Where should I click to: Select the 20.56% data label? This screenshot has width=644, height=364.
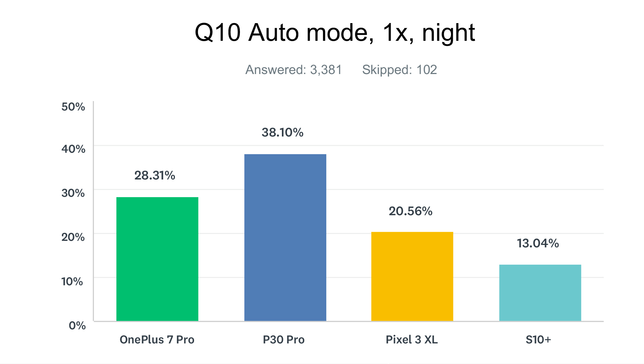(x=411, y=211)
